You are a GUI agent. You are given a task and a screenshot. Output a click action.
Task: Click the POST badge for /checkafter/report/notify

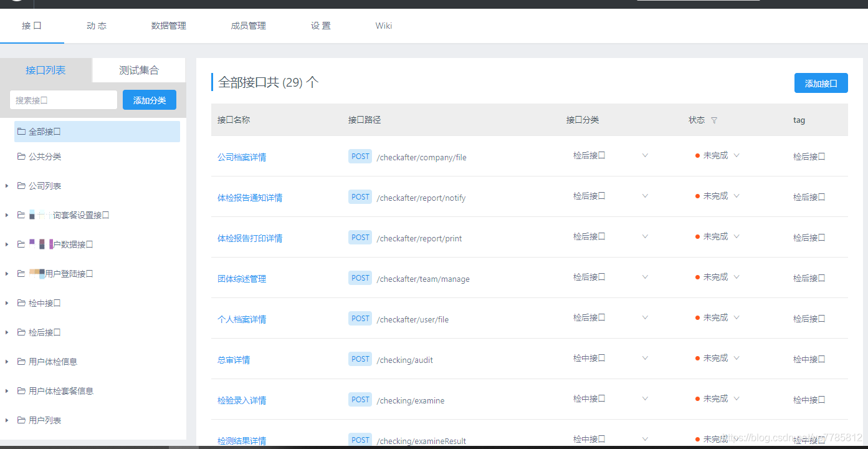(x=360, y=197)
